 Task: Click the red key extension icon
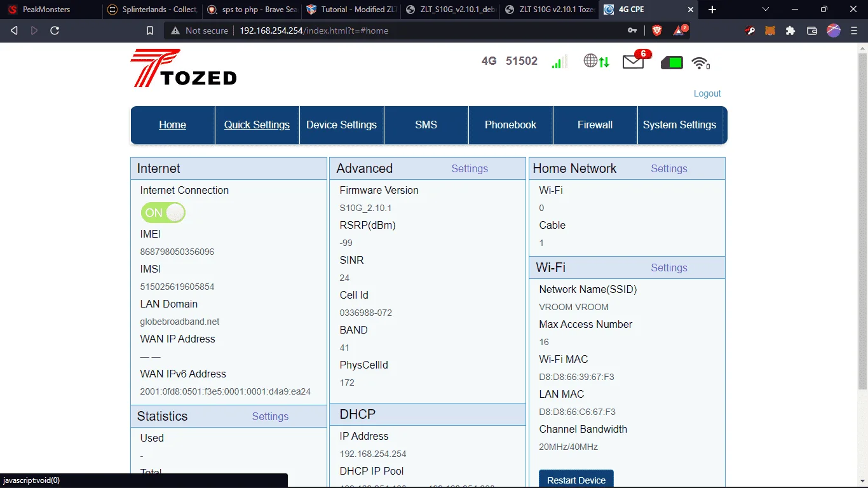pos(750,30)
